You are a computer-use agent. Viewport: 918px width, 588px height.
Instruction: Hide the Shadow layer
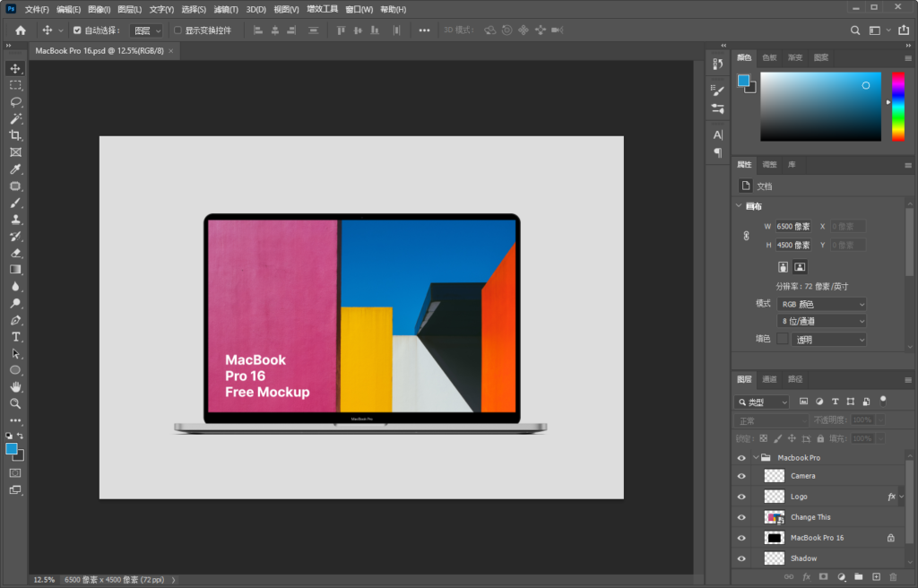point(741,558)
